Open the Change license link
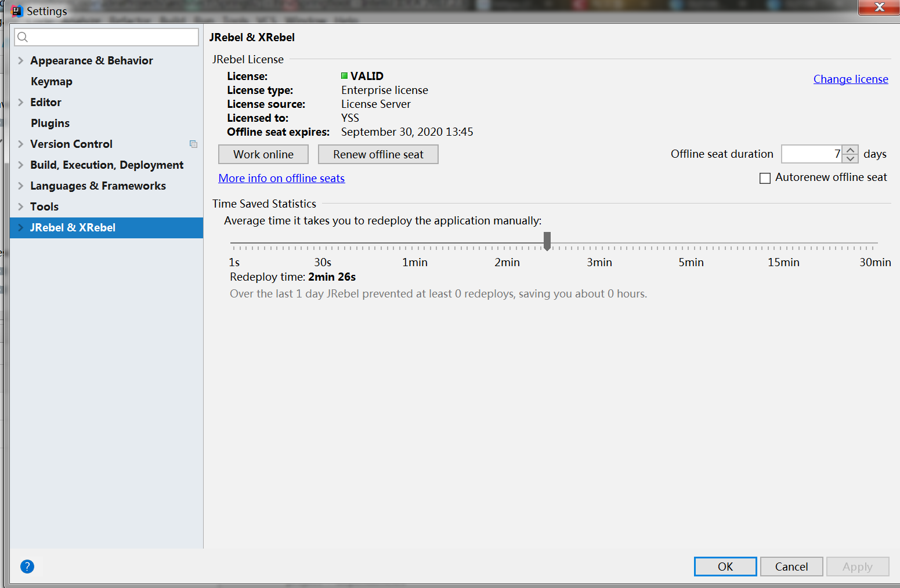Viewport: 900px width, 588px height. 851,79
